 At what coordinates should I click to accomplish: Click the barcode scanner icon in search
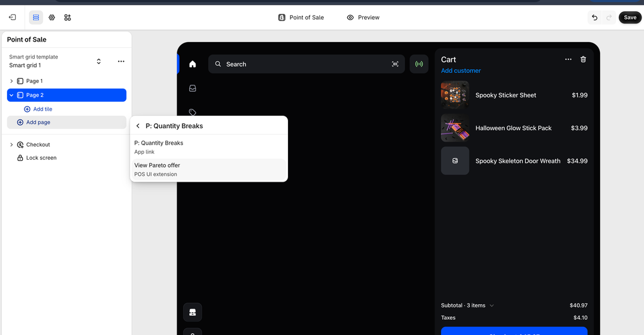(395, 64)
